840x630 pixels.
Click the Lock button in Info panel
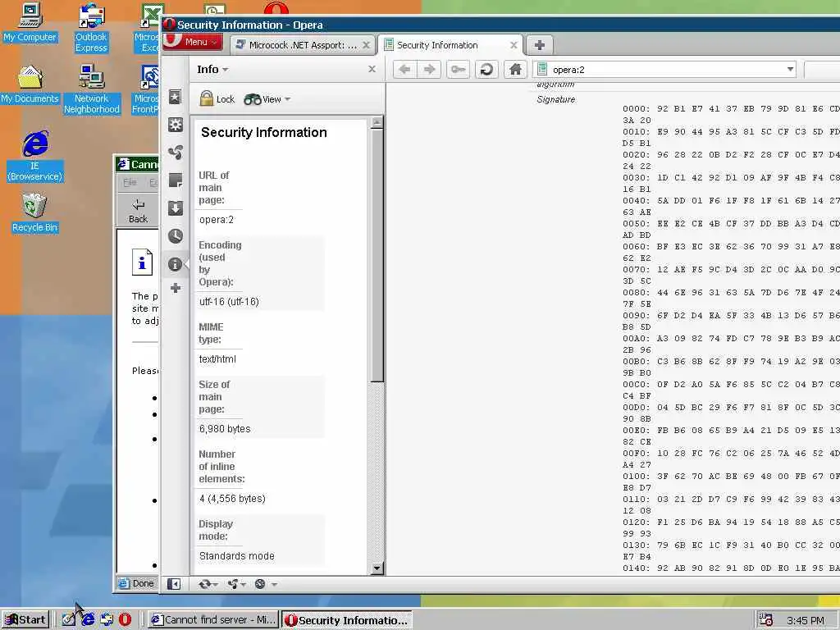coord(217,99)
